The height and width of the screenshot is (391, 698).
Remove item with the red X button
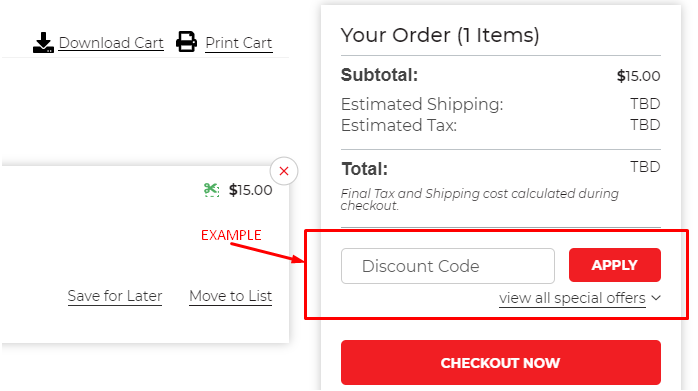[x=284, y=171]
